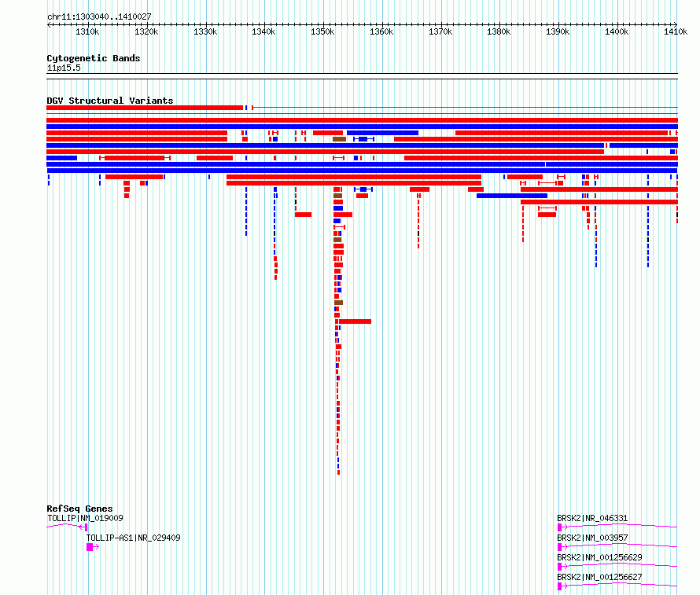Click the red variant bar spanning 1365k to 1368k
This screenshot has width=700, height=595.
[x=420, y=189]
